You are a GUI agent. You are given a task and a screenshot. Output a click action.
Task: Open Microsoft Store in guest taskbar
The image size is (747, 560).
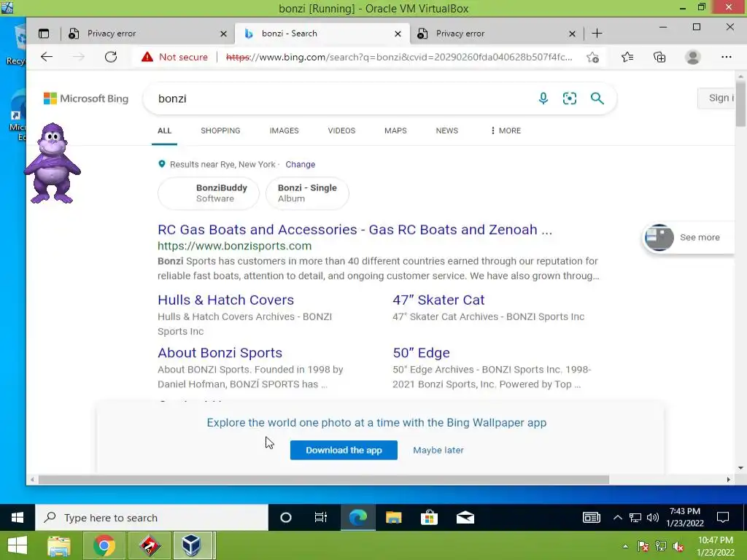[429, 518]
